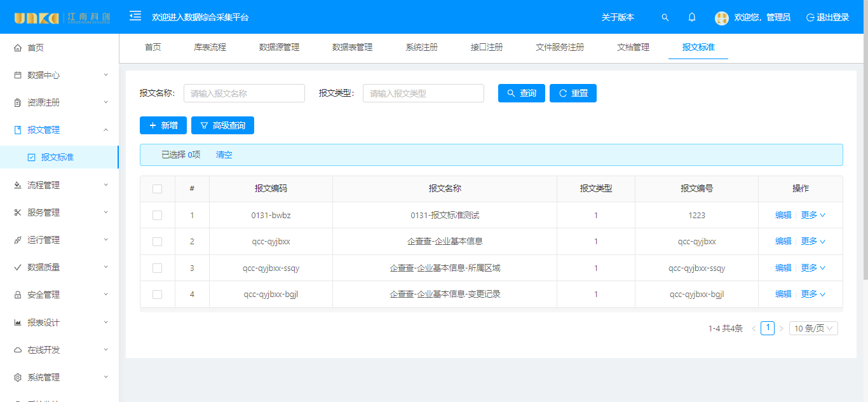Click the 重置 reset button

click(x=573, y=94)
